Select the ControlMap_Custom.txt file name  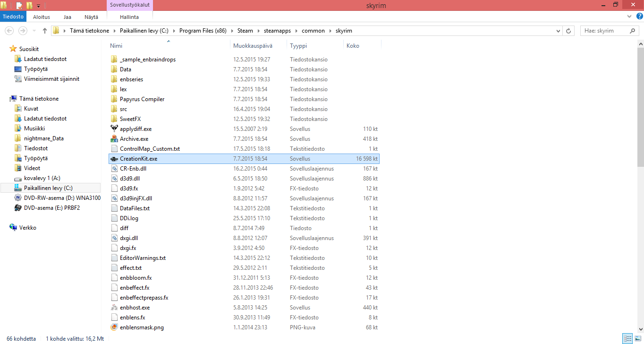tap(150, 149)
